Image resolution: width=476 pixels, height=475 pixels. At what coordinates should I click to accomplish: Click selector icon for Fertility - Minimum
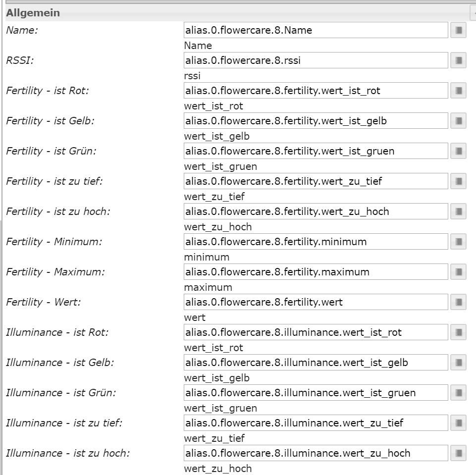click(x=458, y=242)
